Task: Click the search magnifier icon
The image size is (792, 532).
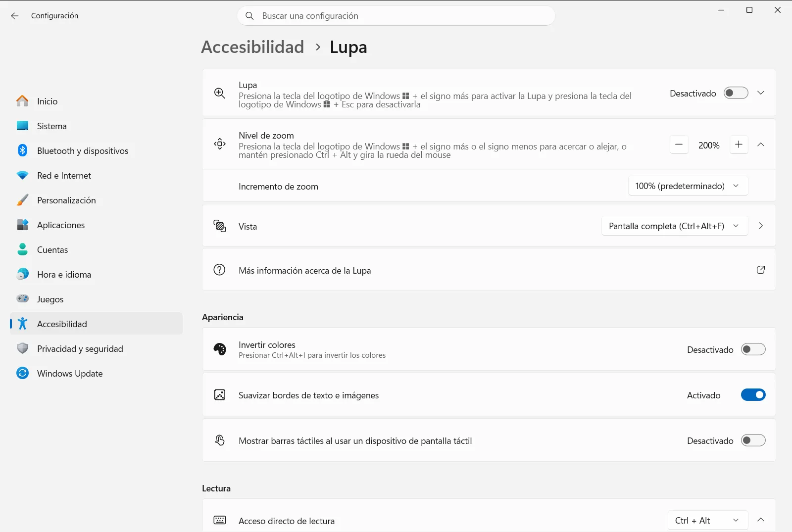Action: coord(250,16)
